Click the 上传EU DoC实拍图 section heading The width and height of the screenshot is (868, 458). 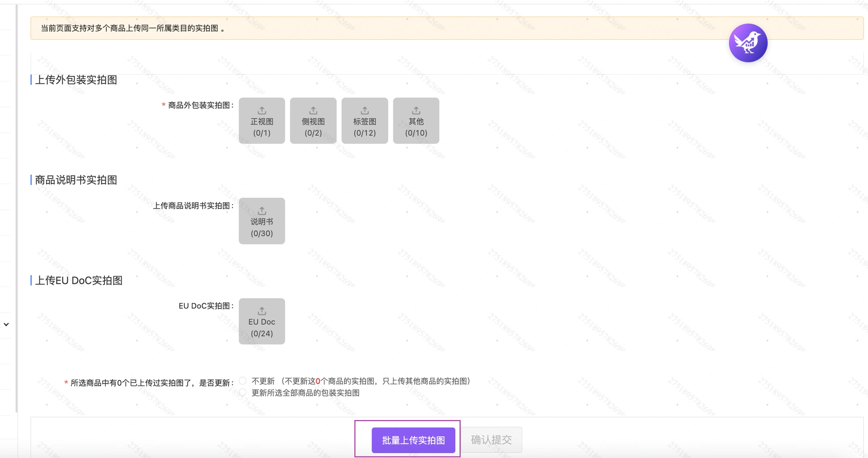click(x=79, y=280)
